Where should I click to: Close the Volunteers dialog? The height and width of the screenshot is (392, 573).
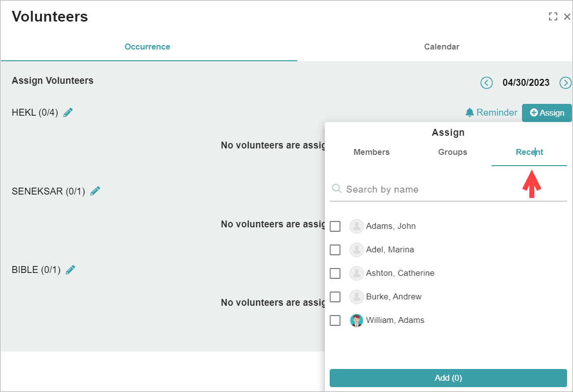pyautogui.click(x=567, y=17)
